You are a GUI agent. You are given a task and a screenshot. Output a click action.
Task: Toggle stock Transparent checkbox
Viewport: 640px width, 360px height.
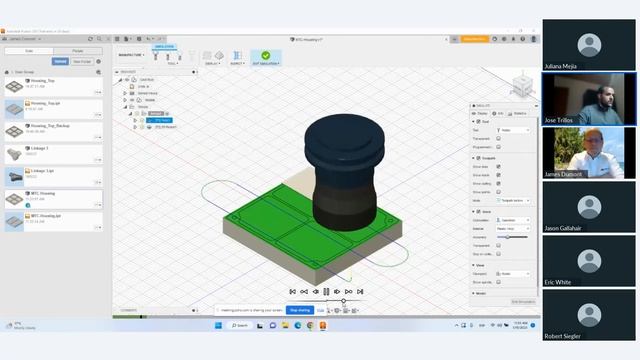point(498,245)
